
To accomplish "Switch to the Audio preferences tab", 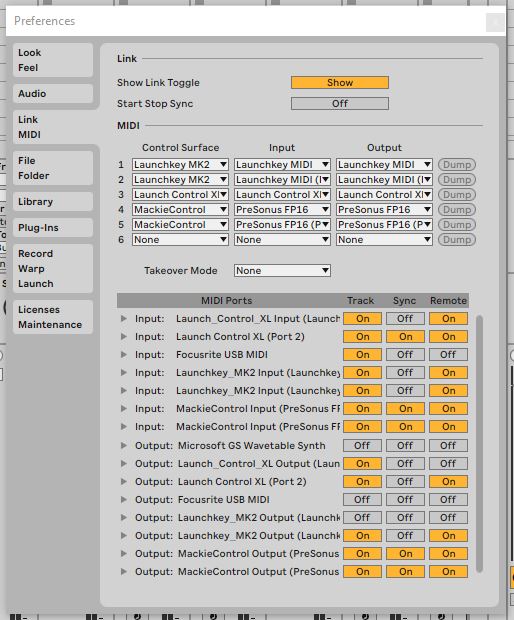I will [x=53, y=94].
